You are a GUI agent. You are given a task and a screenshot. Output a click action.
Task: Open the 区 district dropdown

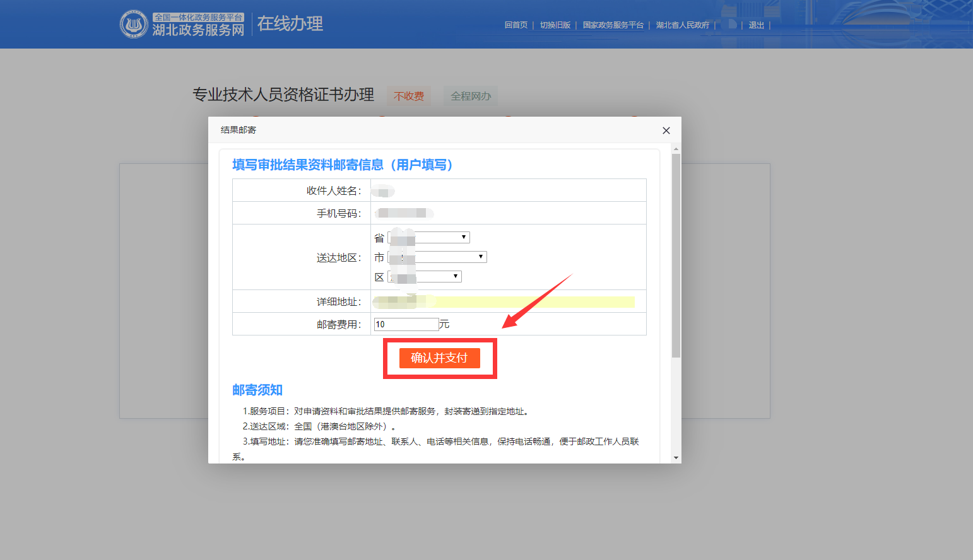(x=425, y=277)
